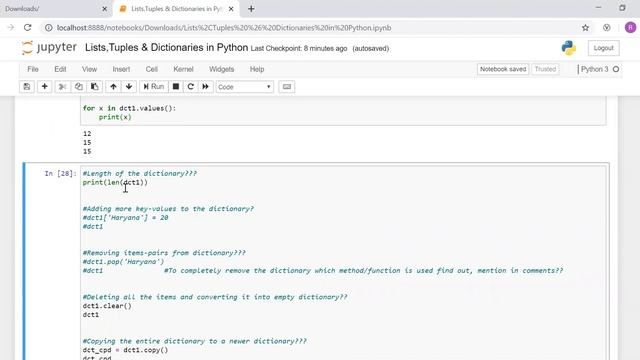Open the Widgets menu

pyautogui.click(x=222, y=69)
